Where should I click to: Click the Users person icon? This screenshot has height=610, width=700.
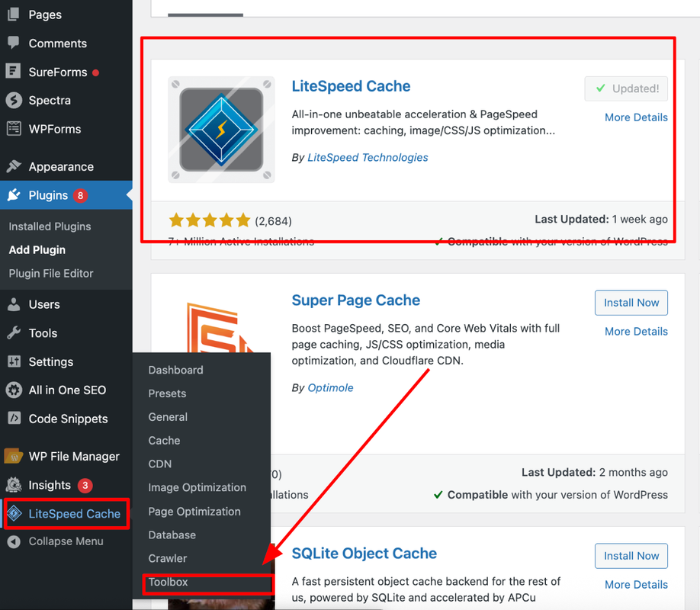[x=14, y=304]
